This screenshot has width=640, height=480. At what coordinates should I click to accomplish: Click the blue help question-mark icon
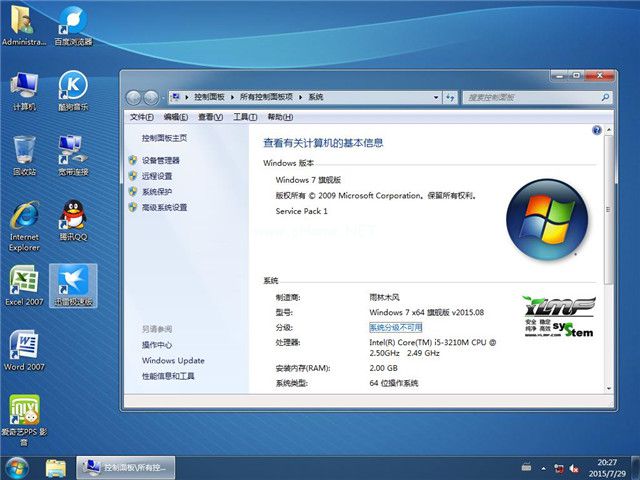click(x=597, y=130)
